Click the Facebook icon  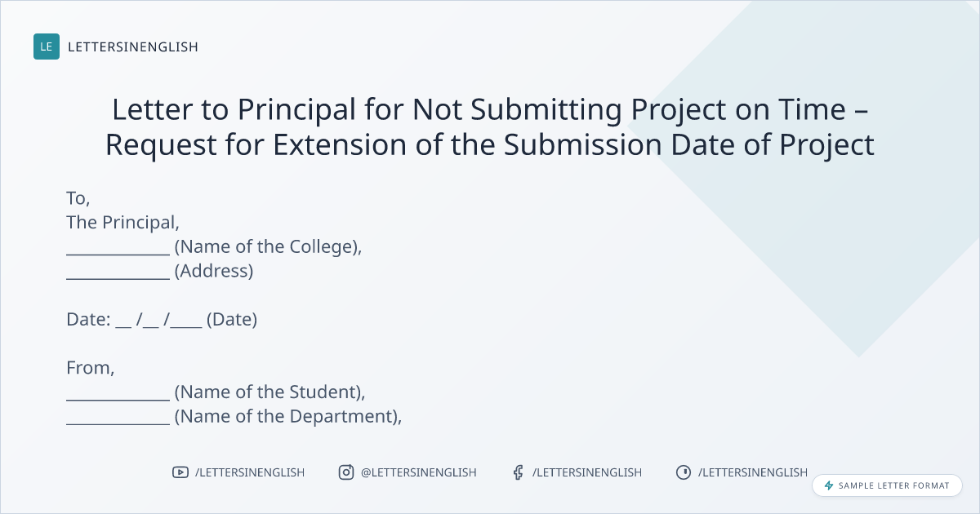518,472
